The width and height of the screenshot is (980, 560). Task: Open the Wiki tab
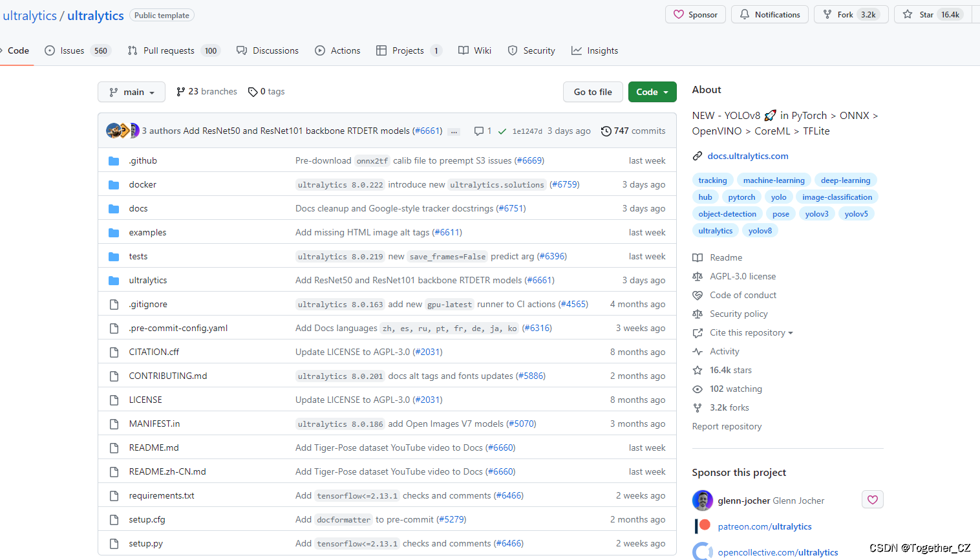click(475, 50)
